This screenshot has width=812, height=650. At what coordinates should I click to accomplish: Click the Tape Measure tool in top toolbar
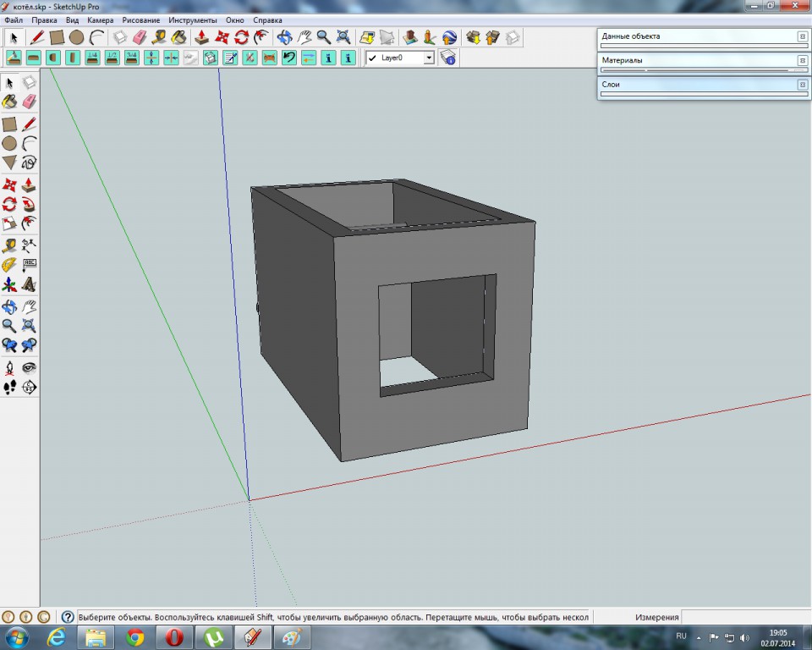coord(160,37)
